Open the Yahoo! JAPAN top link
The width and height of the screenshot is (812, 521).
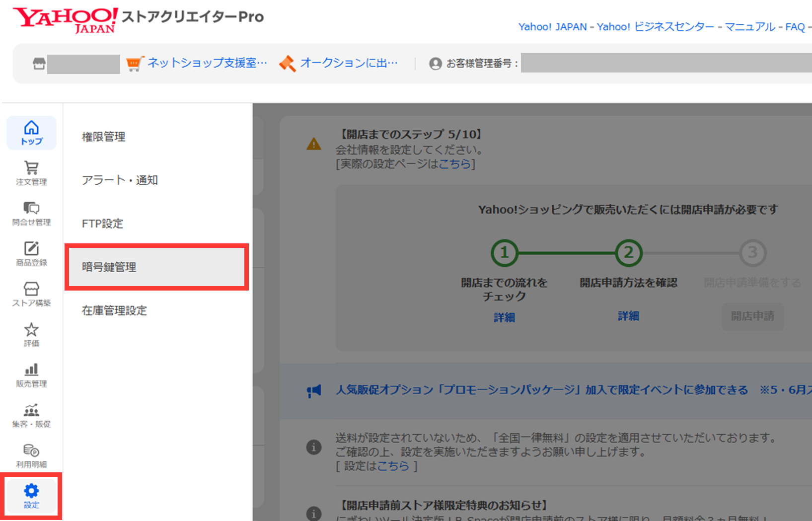click(552, 27)
